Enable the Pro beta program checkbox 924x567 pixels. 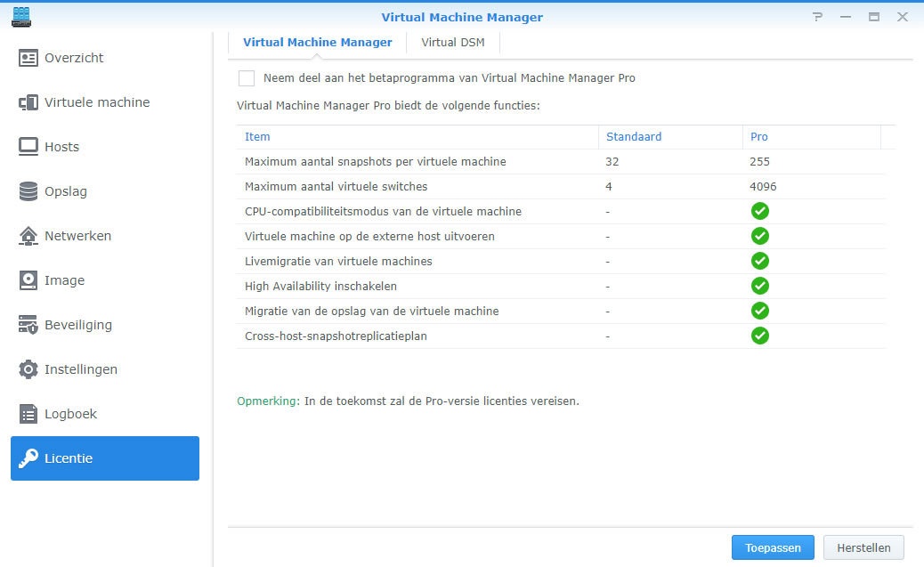coord(247,77)
